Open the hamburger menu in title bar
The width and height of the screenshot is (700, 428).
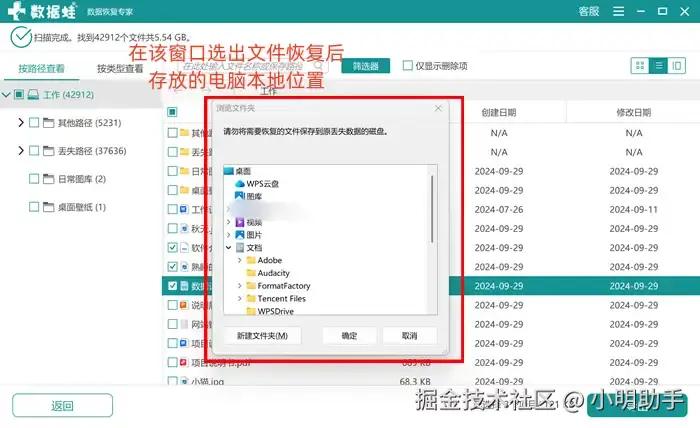618,11
